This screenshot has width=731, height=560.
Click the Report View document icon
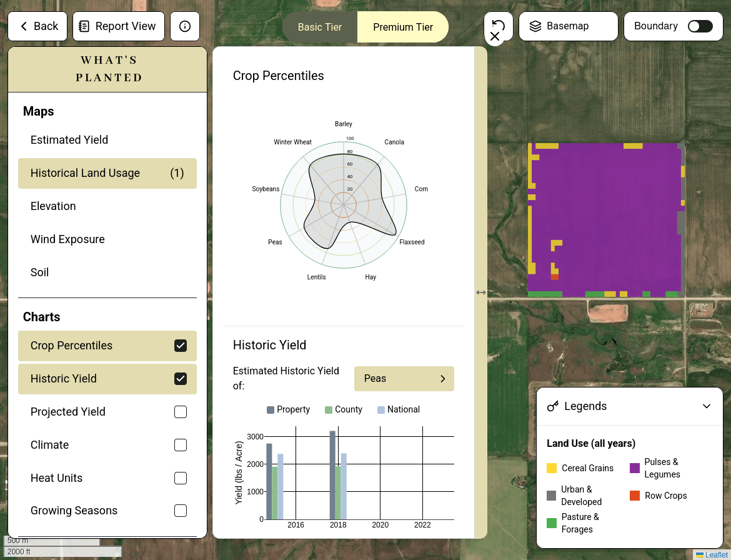coord(84,26)
